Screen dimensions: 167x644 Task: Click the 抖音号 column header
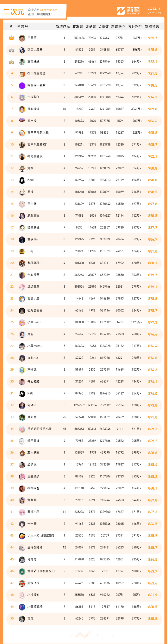(23, 26)
